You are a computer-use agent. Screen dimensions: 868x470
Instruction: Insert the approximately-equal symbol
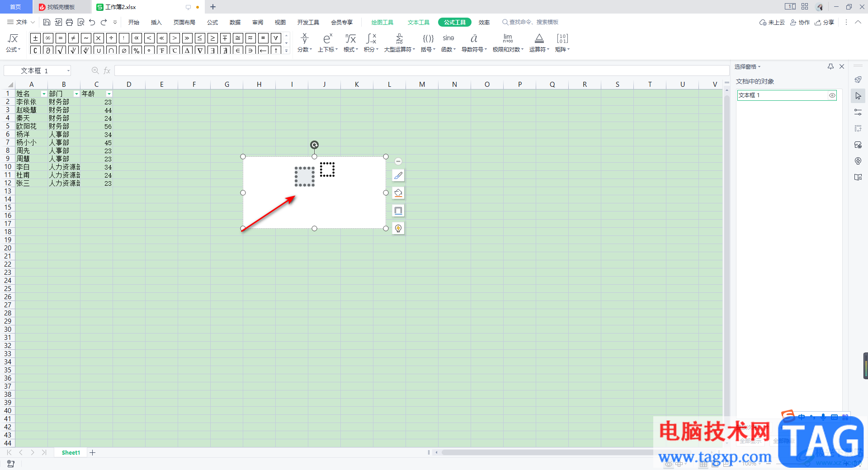(x=250, y=38)
